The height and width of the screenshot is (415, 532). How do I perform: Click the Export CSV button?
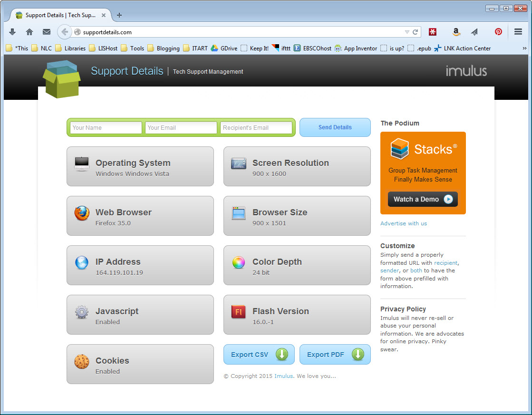259,355
